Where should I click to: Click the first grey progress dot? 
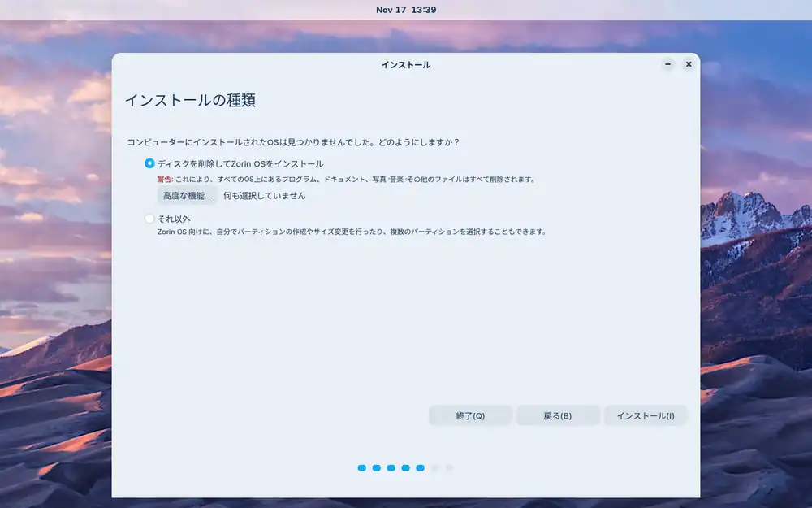point(435,468)
